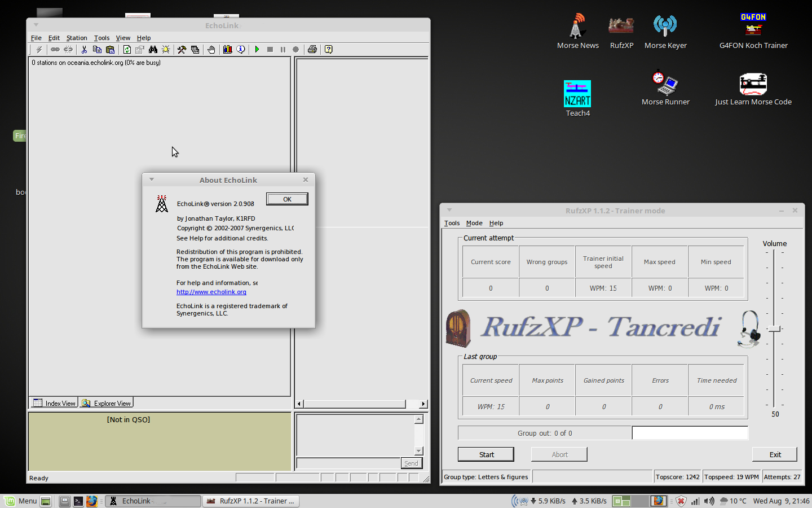Click the hand icon in EchoLink toolbar
Screen dimensions: 812x508
(211, 50)
